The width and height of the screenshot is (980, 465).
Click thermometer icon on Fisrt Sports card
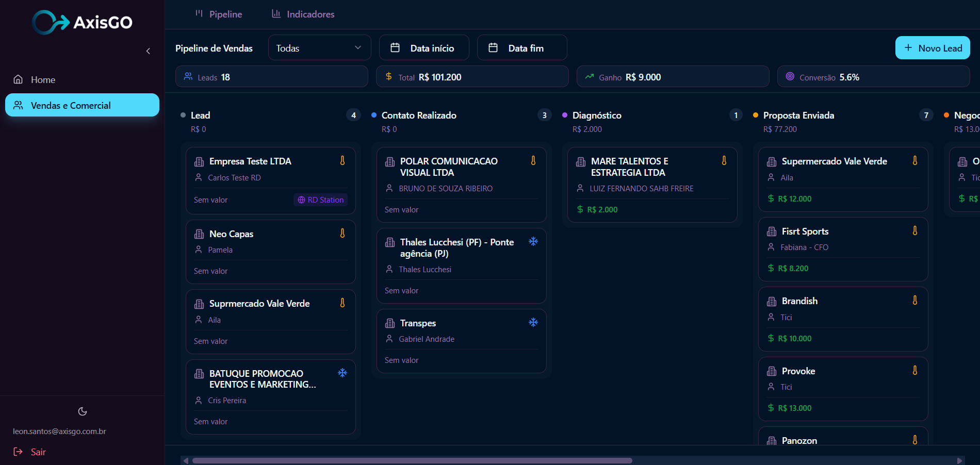point(915,231)
